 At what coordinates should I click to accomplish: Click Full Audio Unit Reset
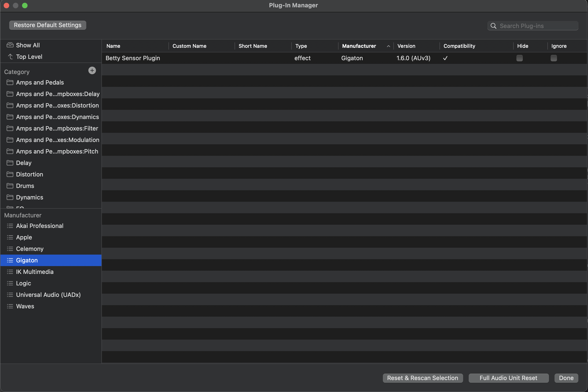click(508, 378)
